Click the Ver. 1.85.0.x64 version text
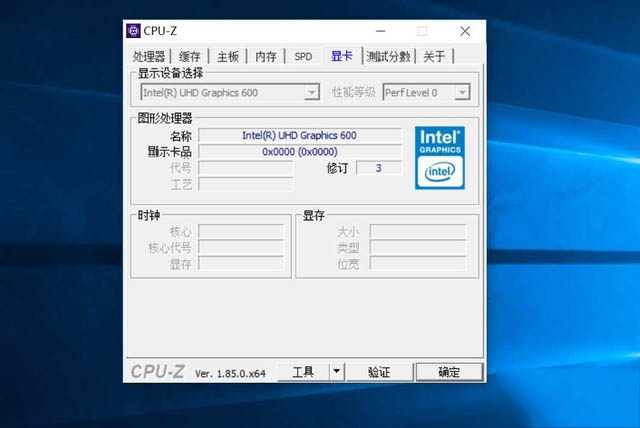 [230, 373]
